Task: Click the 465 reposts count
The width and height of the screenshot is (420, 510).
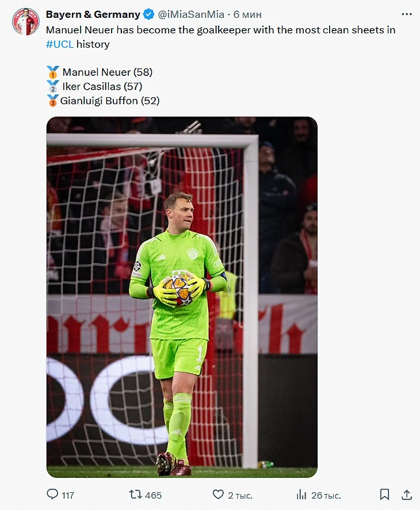Action: tap(154, 496)
